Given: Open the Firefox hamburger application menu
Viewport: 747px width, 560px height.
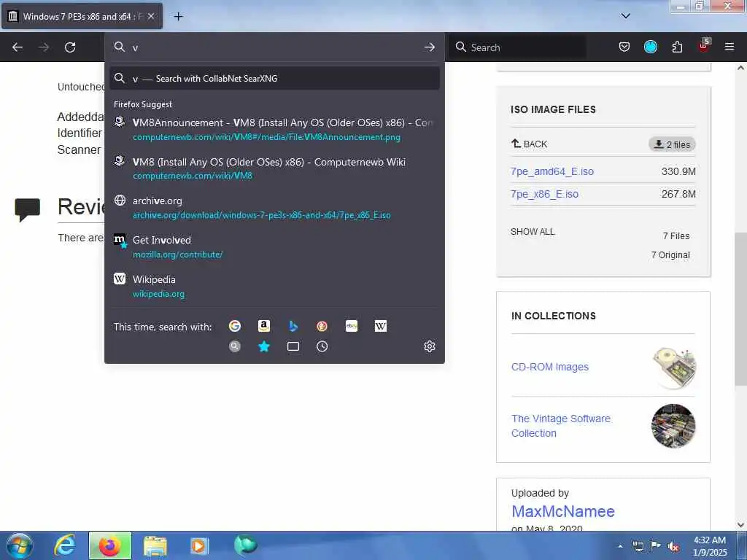Looking at the screenshot, I should pos(729,47).
